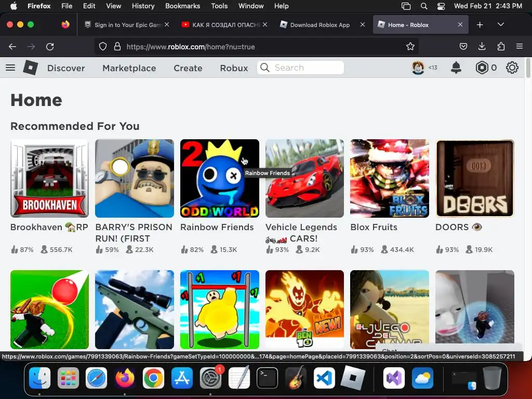
Task: Open the Marketplace page
Action: pyautogui.click(x=129, y=68)
